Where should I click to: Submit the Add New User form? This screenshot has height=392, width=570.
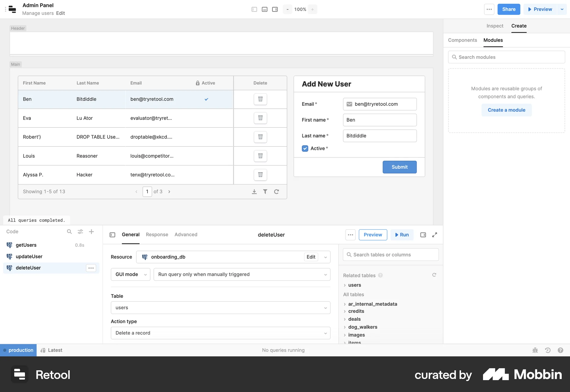[x=399, y=167]
